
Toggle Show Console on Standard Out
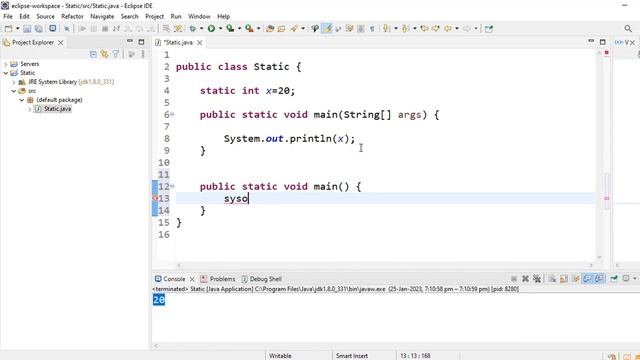click(x=587, y=279)
